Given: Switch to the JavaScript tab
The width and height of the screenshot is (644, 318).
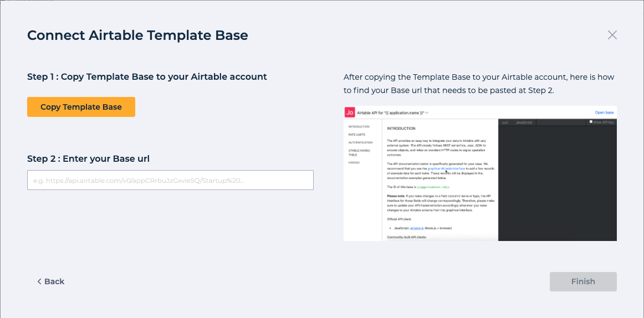Looking at the screenshot, I should click(x=524, y=122).
